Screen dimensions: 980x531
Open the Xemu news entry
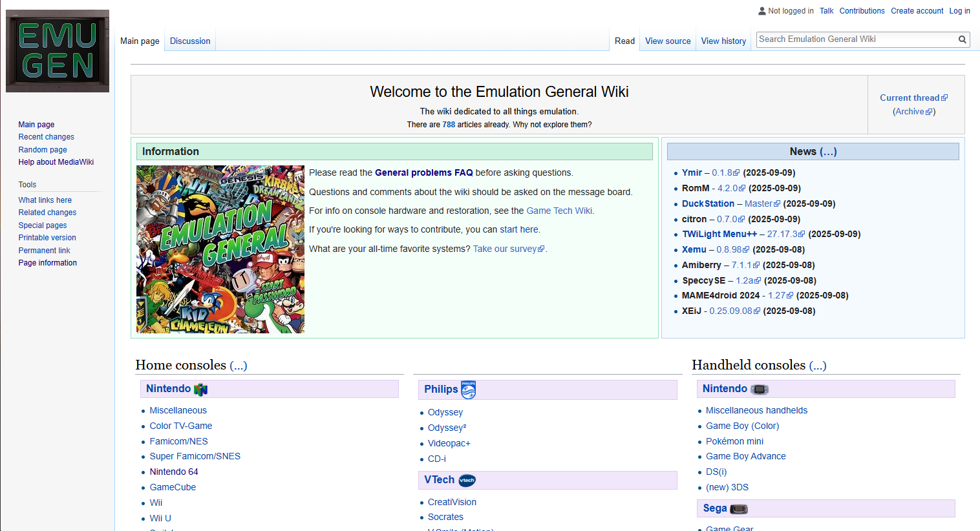(694, 249)
